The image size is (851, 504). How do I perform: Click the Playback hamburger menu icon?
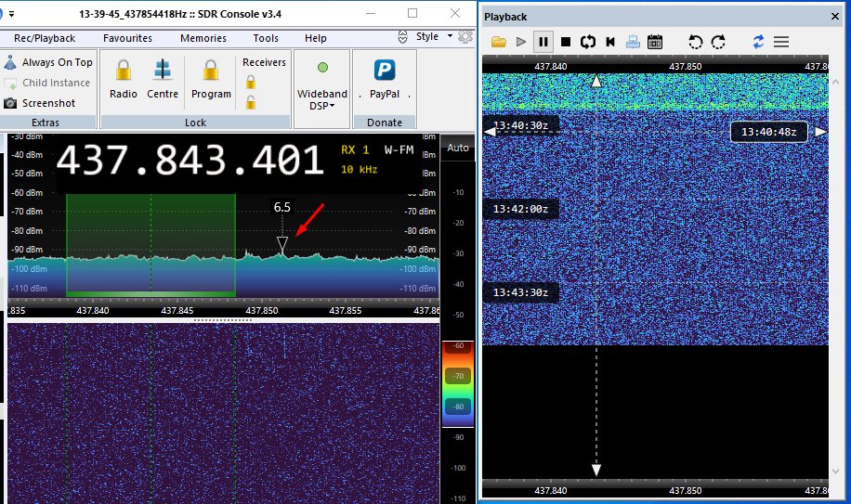point(781,42)
